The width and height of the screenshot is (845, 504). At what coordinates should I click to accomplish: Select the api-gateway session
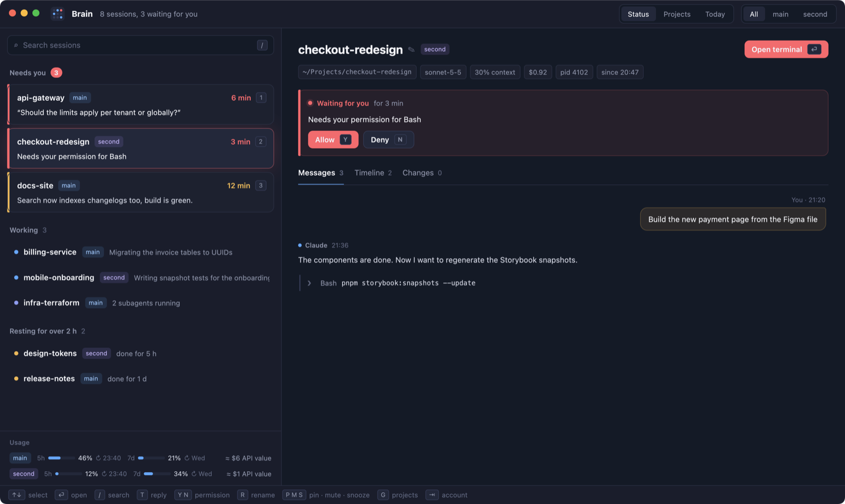click(140, 104)
